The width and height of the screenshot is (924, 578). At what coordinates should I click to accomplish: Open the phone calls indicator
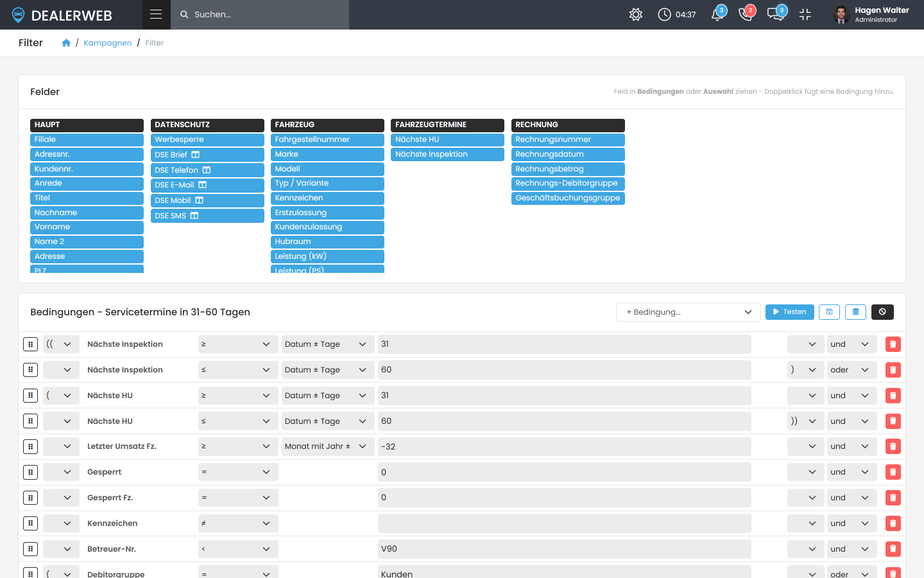click(x=746, y=14)
